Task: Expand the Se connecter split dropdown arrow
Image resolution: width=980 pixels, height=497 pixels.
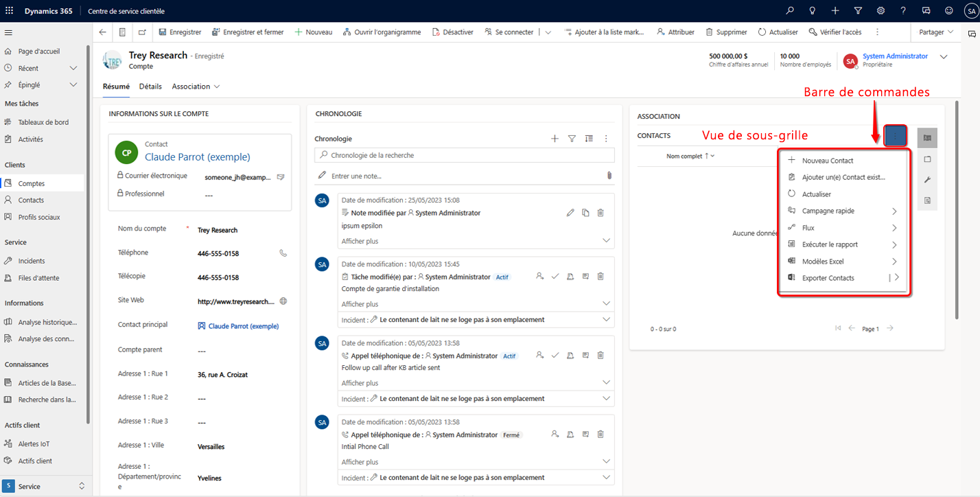Action: pyautogui.click(x=548, y=32)
